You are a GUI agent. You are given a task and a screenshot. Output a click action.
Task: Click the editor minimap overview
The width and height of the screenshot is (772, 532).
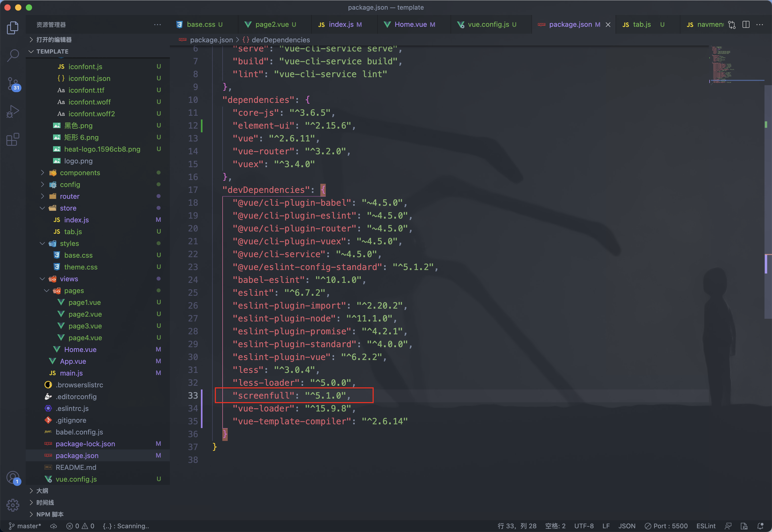(x=722, y=65)
